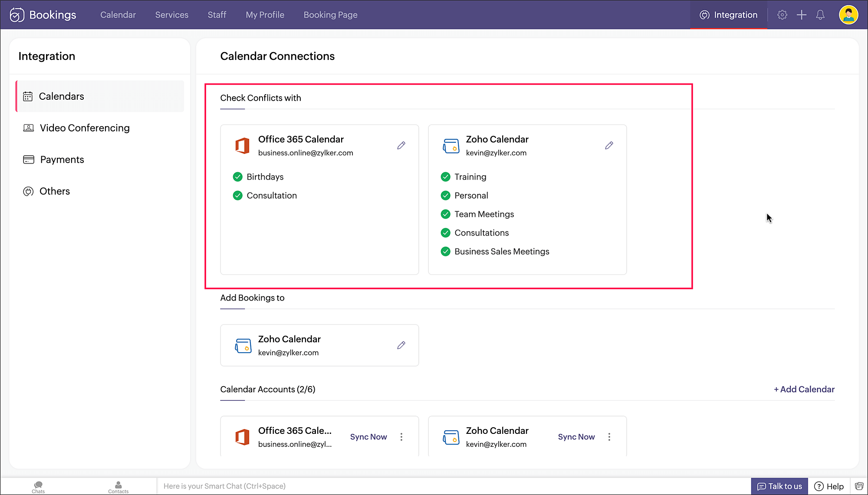Click the Personal green check mark

(445, 195)
